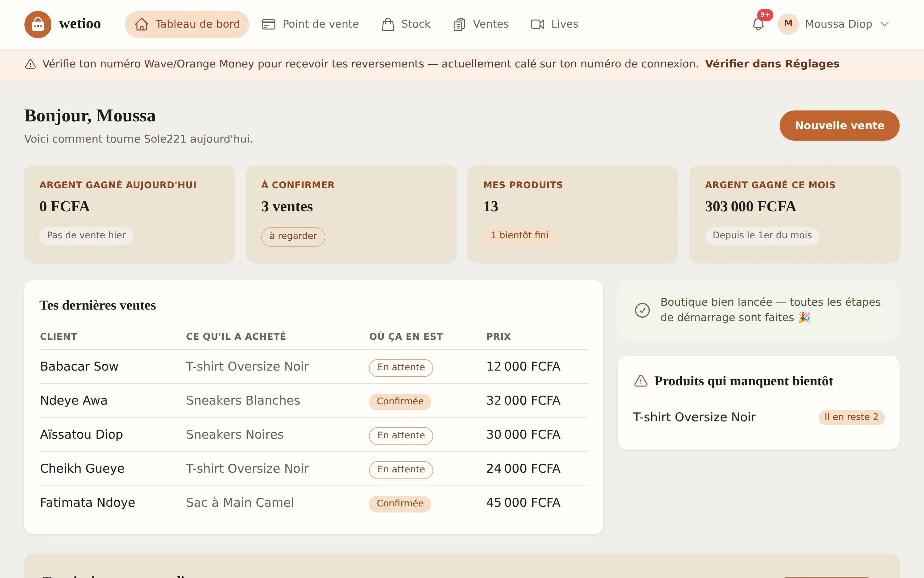Switch to the Stock section
924x578 pixels.
406,24
